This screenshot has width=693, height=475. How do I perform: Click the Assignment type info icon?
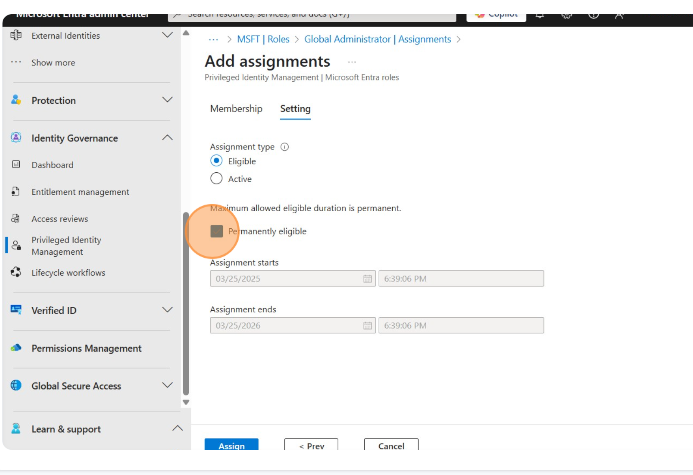pos(285,147)
